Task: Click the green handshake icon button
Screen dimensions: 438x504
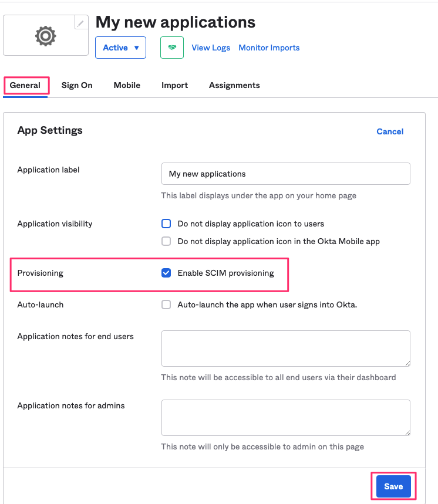Action: (172, 48)
